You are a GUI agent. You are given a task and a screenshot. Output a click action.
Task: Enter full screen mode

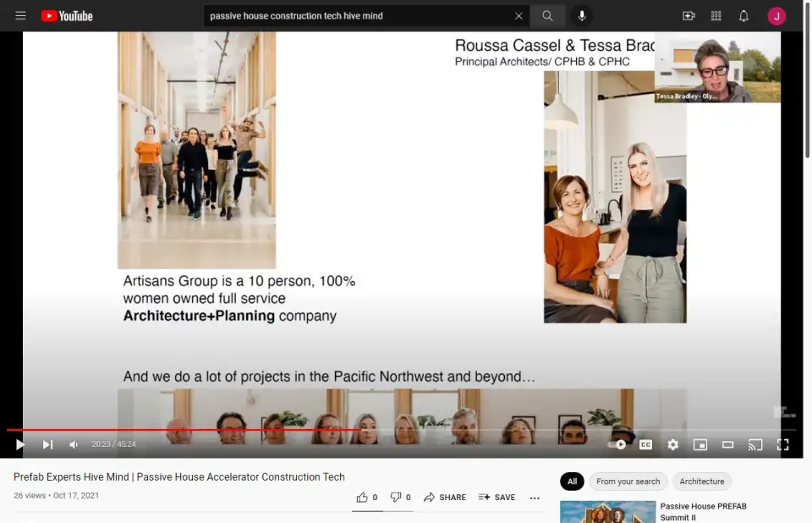point(783,444)
